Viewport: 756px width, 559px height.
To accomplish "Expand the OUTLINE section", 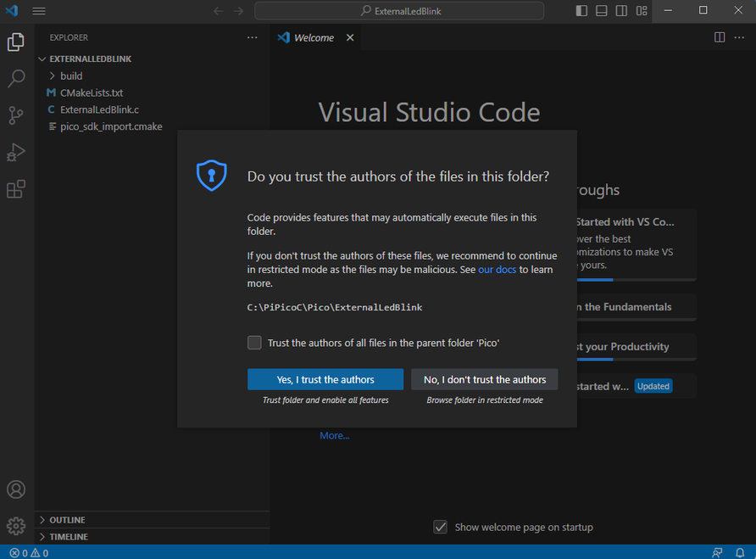I will point(152,520).
